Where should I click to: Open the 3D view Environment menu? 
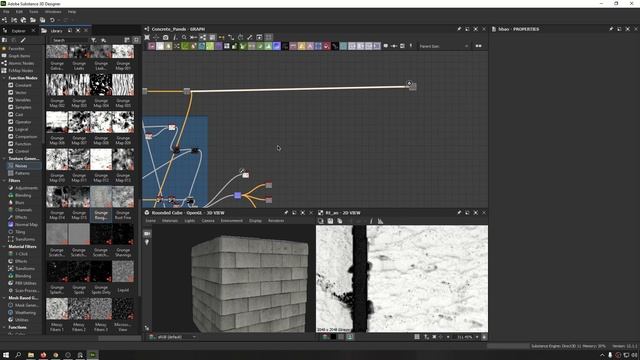tap(231, 221)
